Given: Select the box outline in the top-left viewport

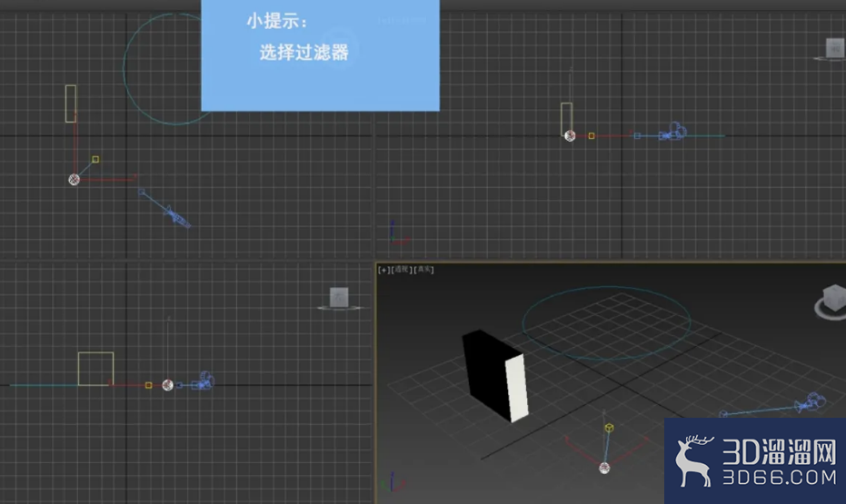Looking at the screenshot, I should point(71,104).
